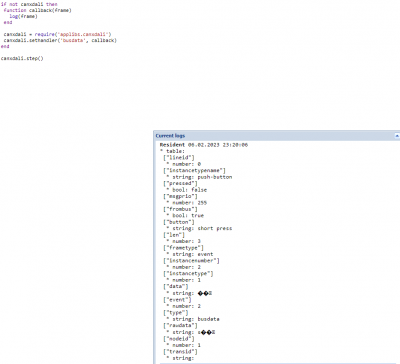Click the 'function callback(frame)' code line
The height and width of the screenshot is (364, 400).
pyautogui.click(x=38, y=10)
